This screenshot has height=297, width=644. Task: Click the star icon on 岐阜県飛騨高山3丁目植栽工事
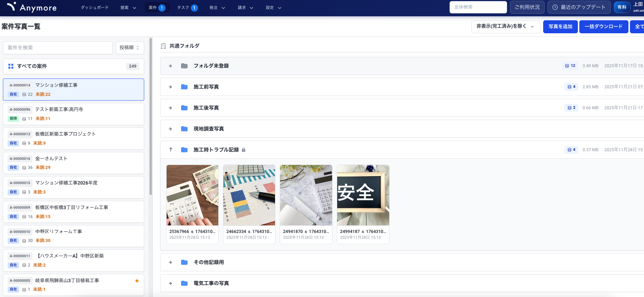click(137, 281)
